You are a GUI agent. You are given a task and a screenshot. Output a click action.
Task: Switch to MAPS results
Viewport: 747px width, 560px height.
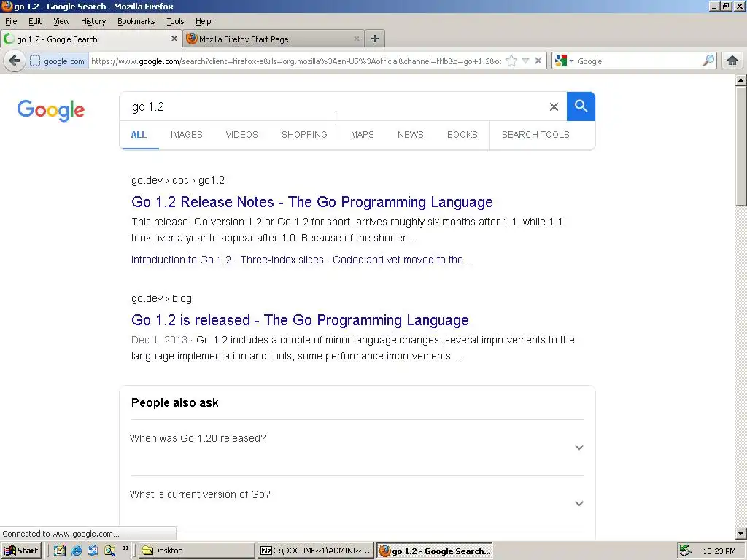coord(363,135)
